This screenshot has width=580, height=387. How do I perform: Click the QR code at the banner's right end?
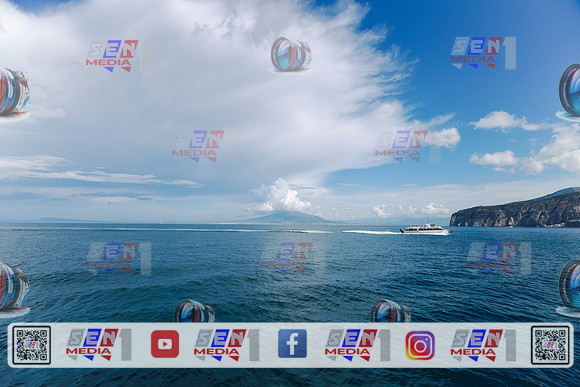point(550,345)
